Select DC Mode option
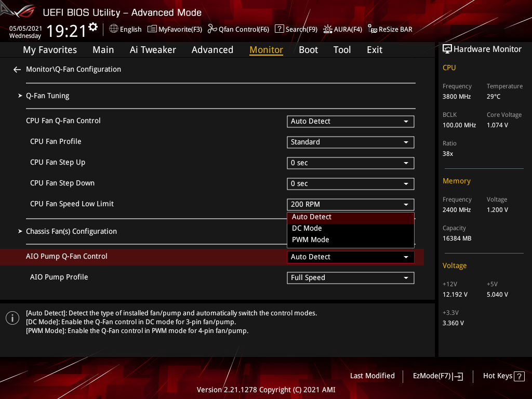Image resolution: width=532 pixels, height=399 pixels. [351, 229]
